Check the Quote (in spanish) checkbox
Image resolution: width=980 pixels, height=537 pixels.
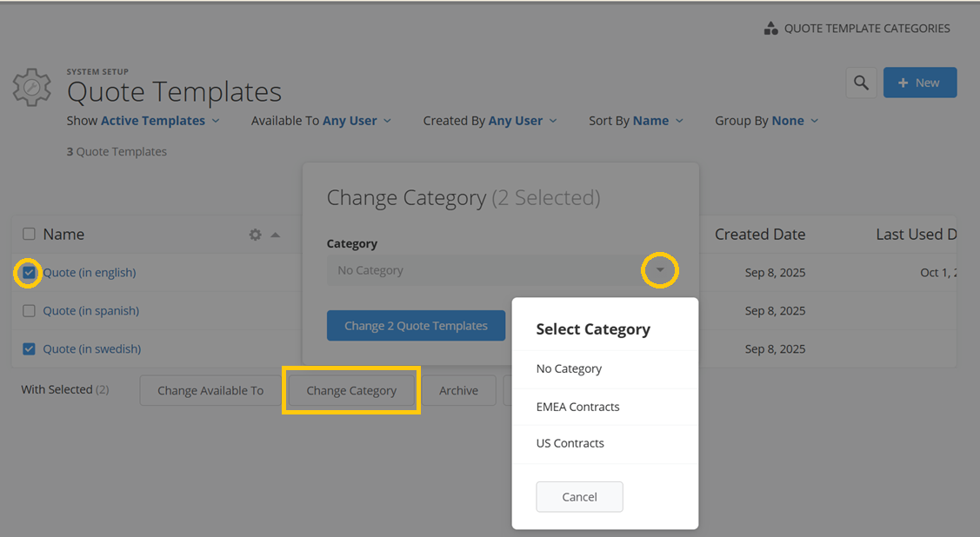pyautogui.click(x=29, y=311)
